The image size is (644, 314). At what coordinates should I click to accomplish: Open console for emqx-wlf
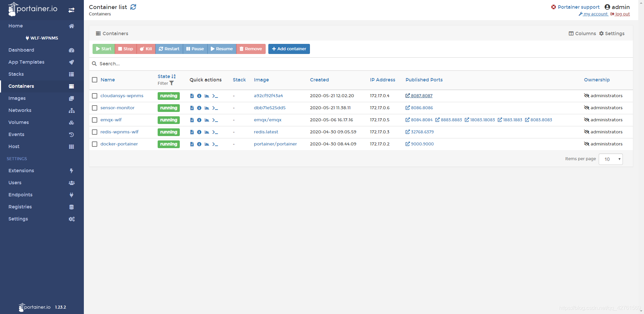(215, 120)
